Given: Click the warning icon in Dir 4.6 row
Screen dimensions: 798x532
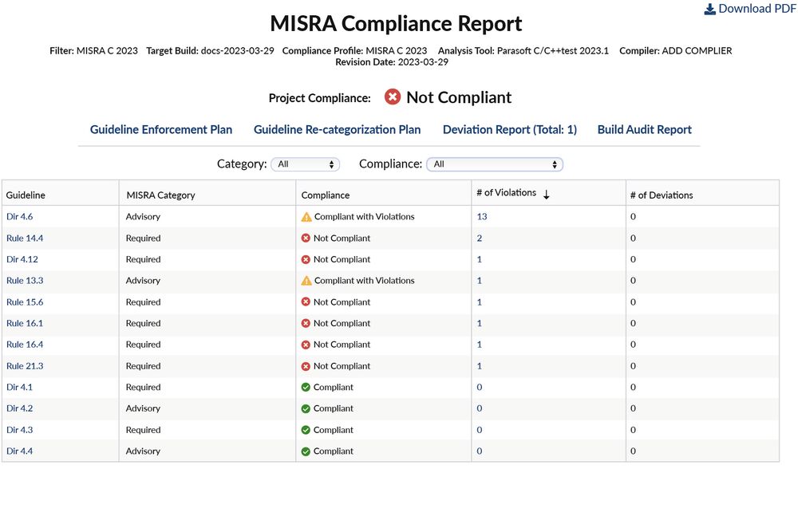Looking at the screenshot, I should pyautogui.click(x=306, y=217).
